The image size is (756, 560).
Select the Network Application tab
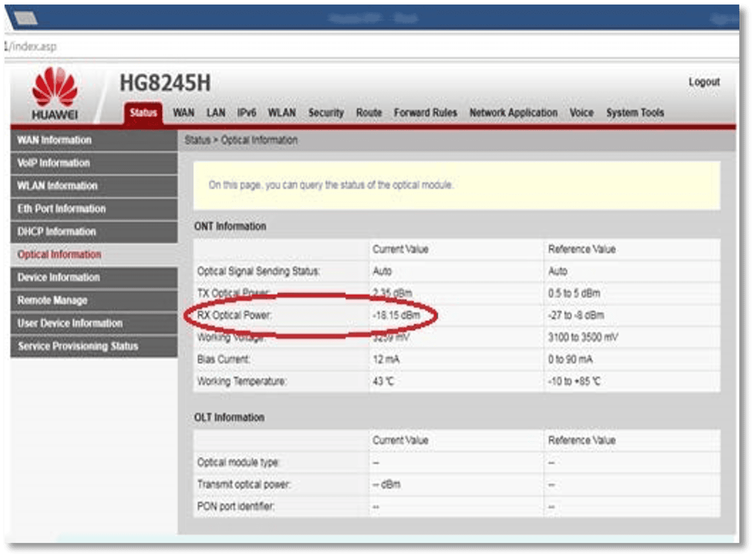pos(513,113)
